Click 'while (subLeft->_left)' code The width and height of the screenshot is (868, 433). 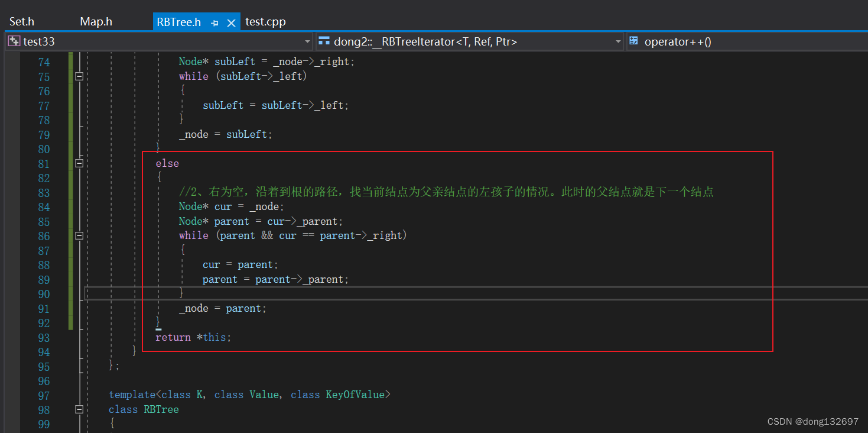(243, 76)
